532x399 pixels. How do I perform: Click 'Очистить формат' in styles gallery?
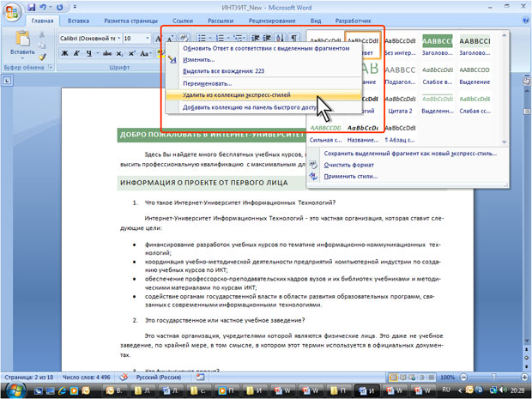click(348, 164)
